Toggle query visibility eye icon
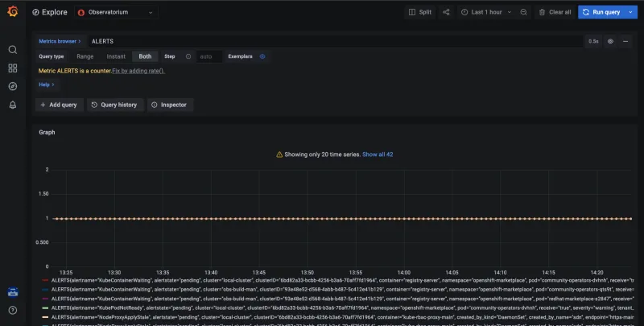This screenshot has width=644, height=326. (611, 40)
